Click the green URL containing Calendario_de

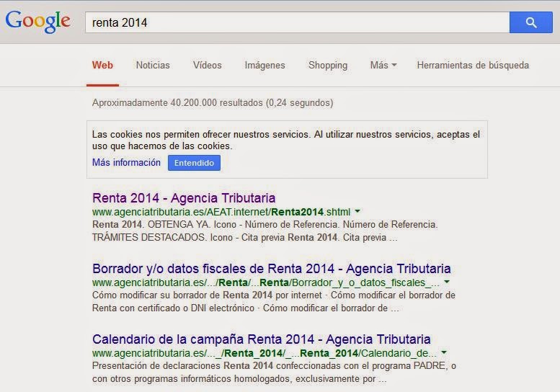(265, 353)
